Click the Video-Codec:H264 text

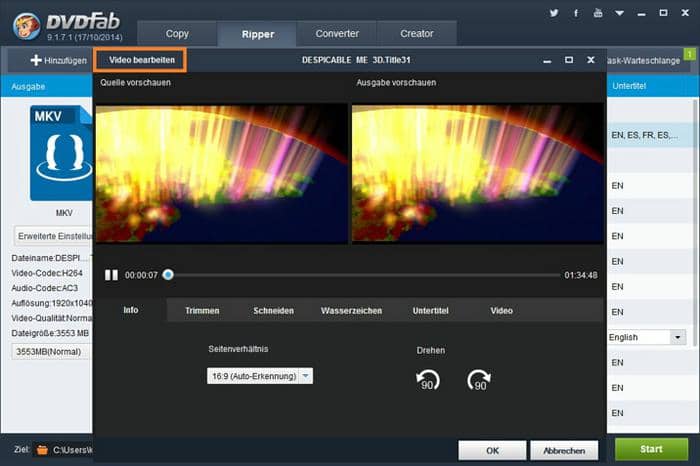point(47,273)
